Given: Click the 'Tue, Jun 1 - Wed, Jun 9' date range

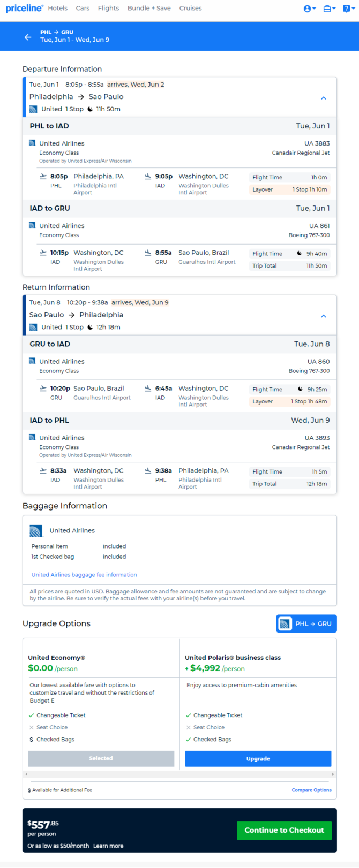Looking at the screenshot, I should [x=74, y=40].
